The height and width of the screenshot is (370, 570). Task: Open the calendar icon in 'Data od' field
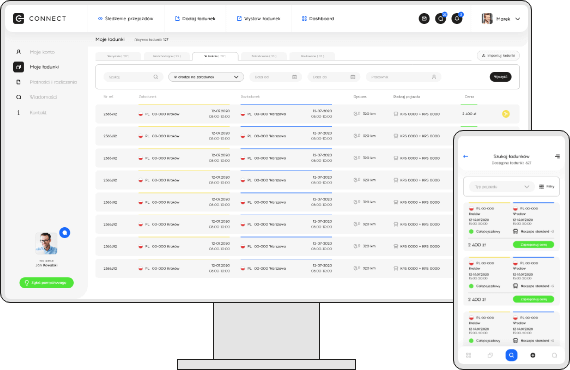pyautogui.click(x=294, y=77)
